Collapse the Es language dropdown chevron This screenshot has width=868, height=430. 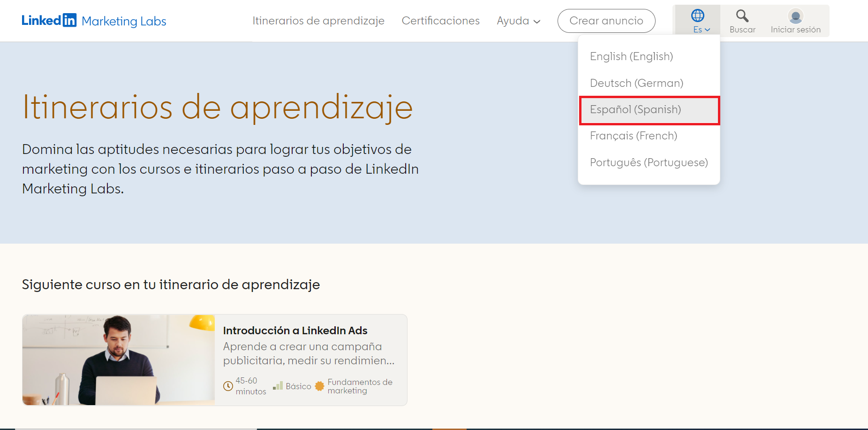pos(708,30)
